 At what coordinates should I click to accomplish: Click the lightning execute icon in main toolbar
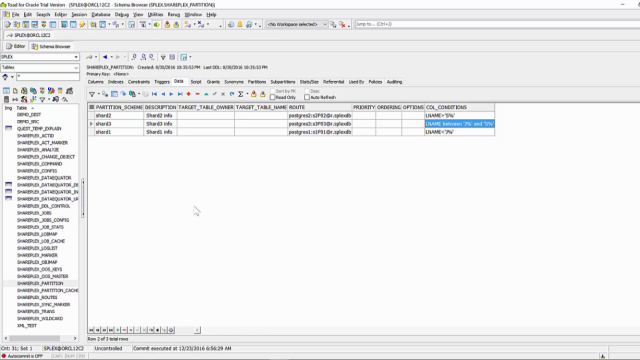click(x=82, y=24)
